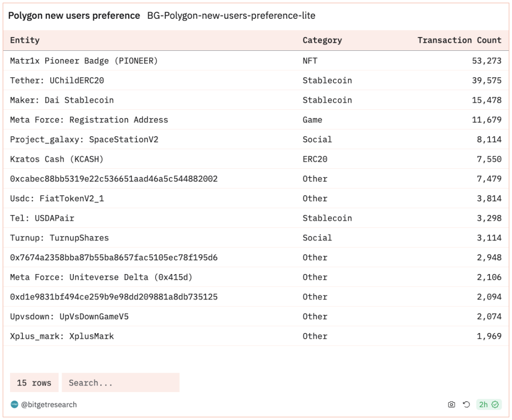Click the 1,969 transaction count
This screenshot has height=420, width=512.
coord(489,336)
